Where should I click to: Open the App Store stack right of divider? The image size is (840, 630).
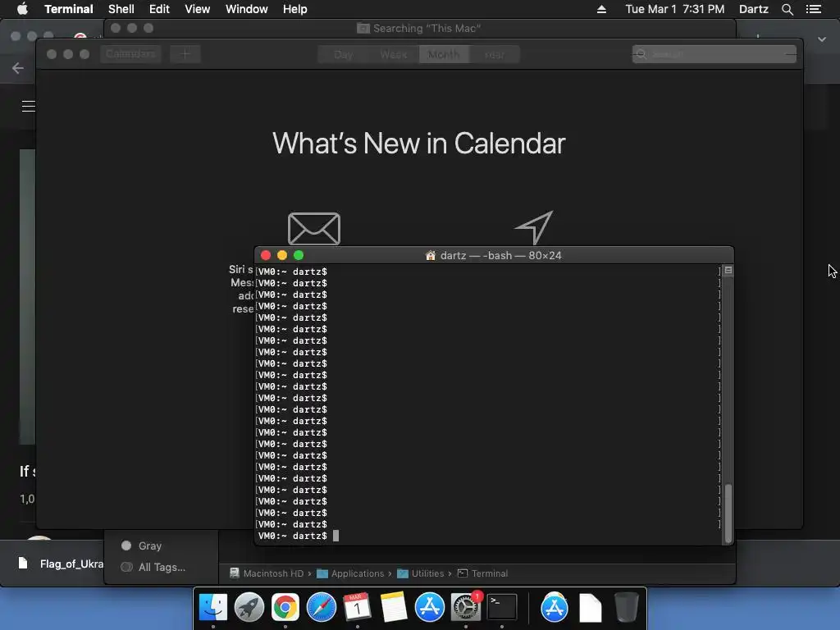click(554, 608)
